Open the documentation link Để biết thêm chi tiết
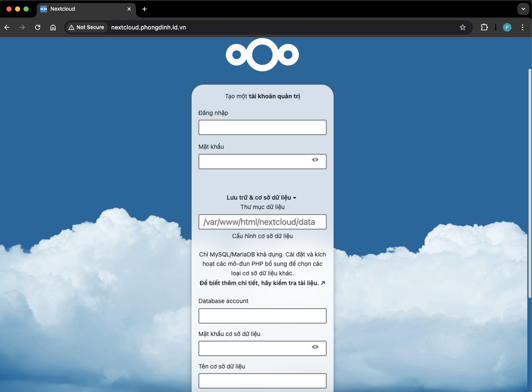Viewport: 532px width, 392px height. [x=263, y=283]
